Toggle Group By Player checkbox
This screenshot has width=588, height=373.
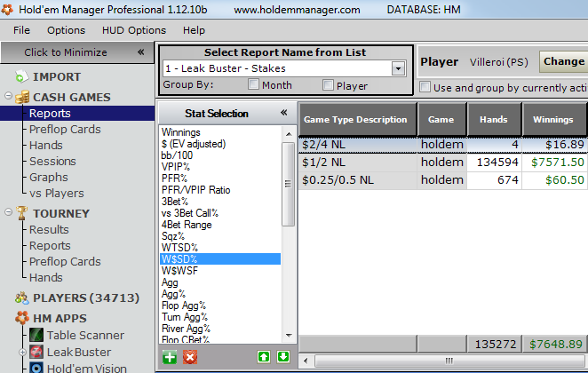(x=328, y=84)
